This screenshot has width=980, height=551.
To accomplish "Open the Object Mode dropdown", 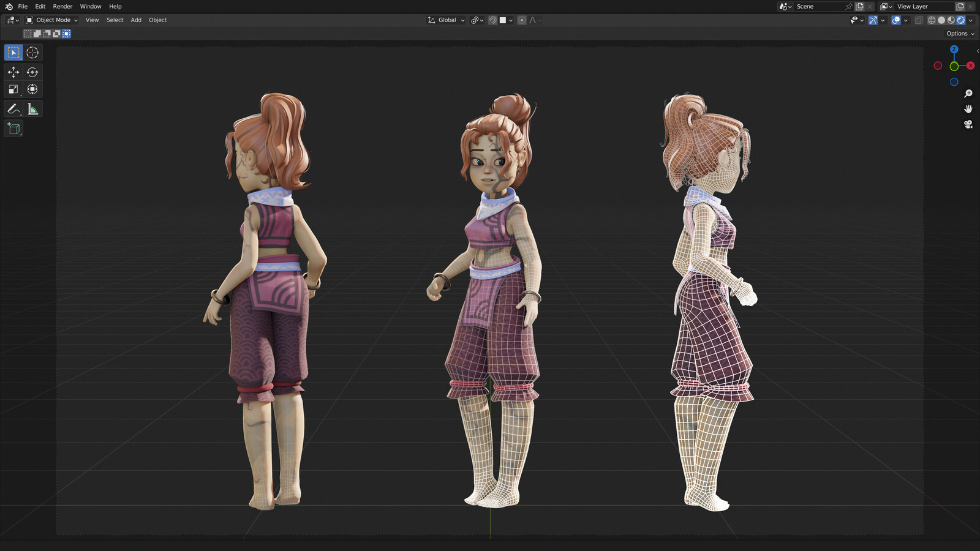I will pos(51,20).
